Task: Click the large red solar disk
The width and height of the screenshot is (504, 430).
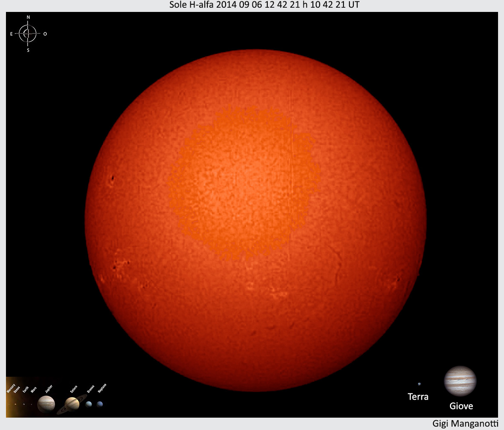Action: click(255, 220)
